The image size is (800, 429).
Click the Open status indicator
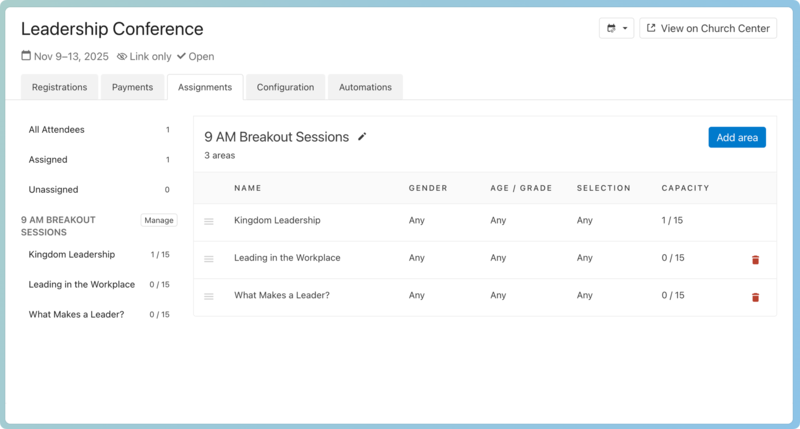(196, 57)
